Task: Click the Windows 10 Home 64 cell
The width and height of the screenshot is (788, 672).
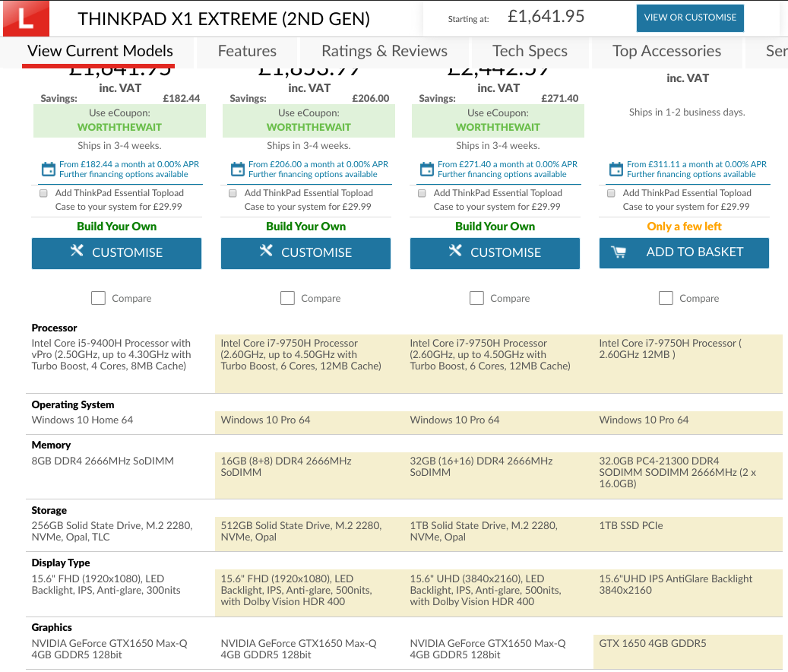Action: pos(82,420)
